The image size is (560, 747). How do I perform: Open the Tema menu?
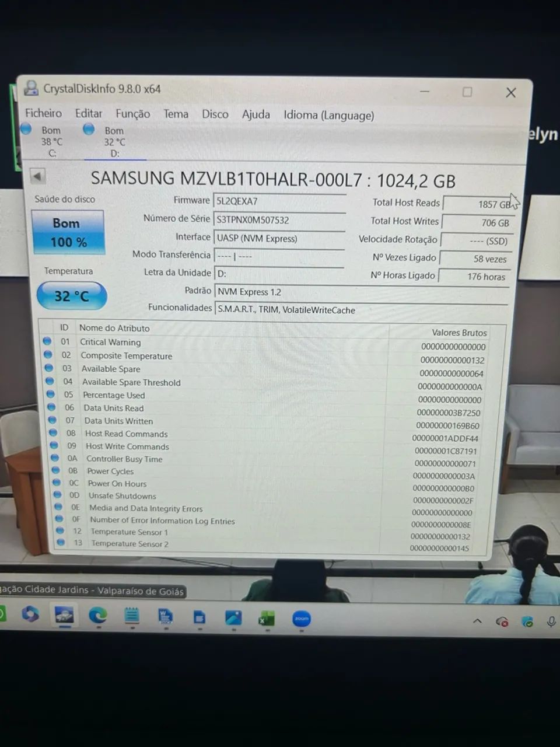(176, 114)
